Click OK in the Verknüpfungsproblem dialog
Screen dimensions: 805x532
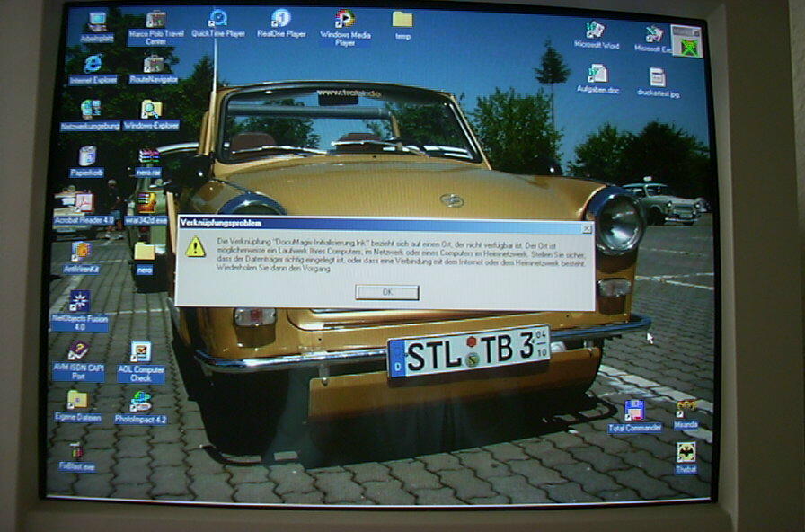386,292
